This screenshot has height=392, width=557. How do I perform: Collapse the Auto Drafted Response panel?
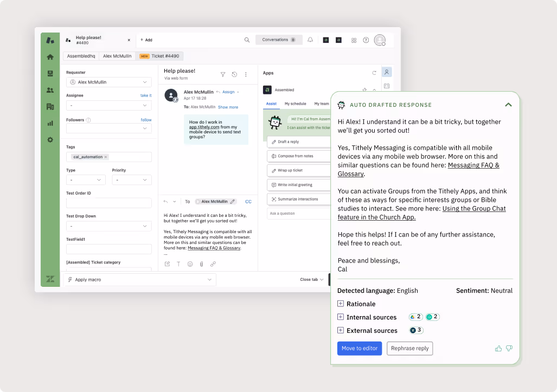point(508,105)
